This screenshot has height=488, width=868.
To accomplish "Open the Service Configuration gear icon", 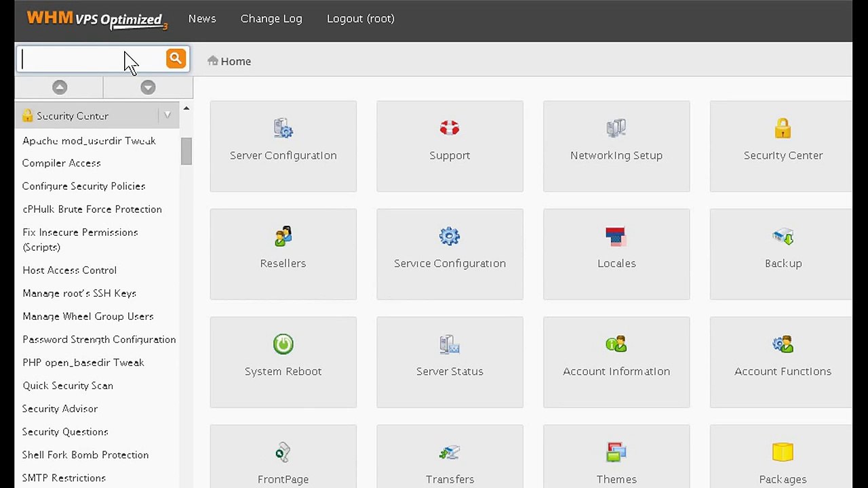I will (x=450, y=236).
